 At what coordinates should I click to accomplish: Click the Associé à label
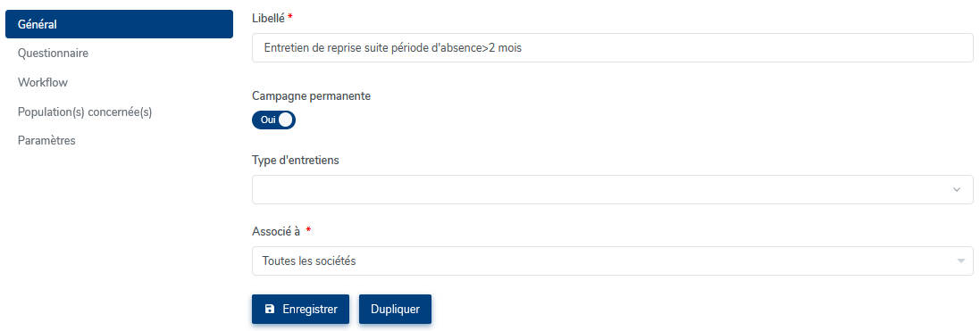coord(276,232)
